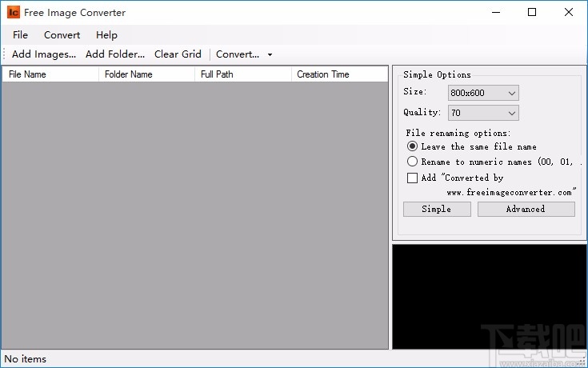Viewport: 588px width, 368px height.
Task: Expand the Convert toolbar dropdown arrow
Action: [x=270, y=54]
